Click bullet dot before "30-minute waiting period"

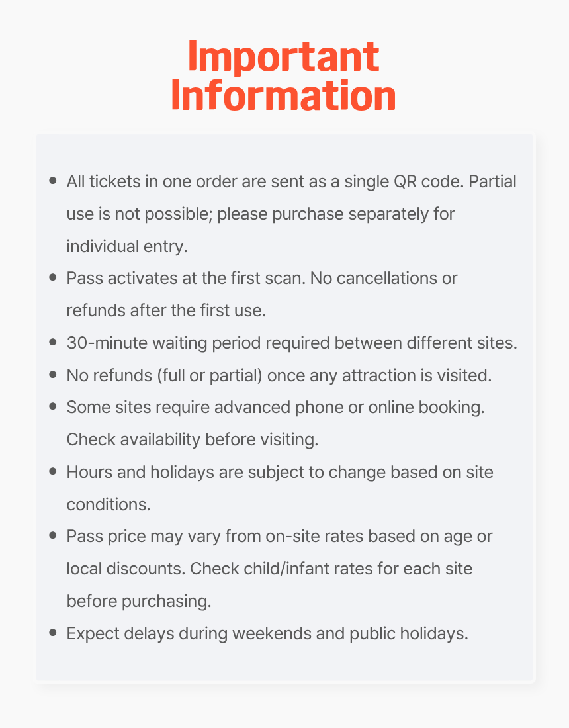point(53,342)
